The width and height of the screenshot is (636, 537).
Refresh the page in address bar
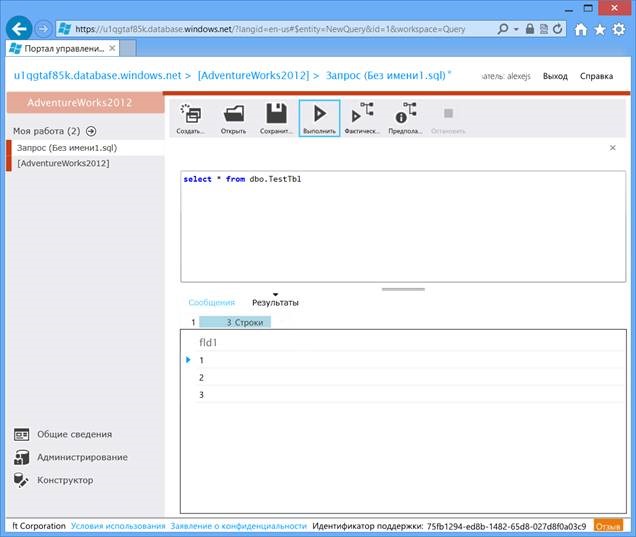(558, 29)
